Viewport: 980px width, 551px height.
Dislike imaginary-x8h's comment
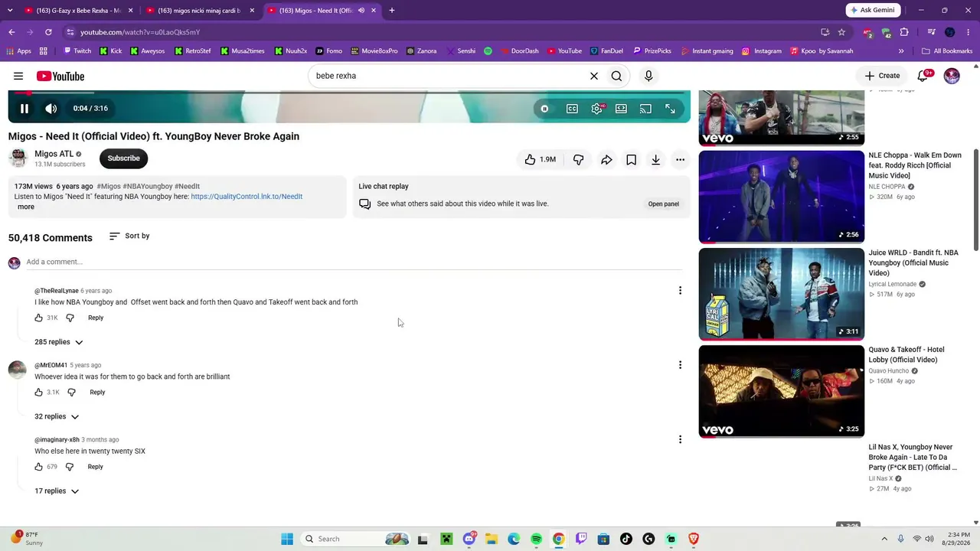pos(70,466)
